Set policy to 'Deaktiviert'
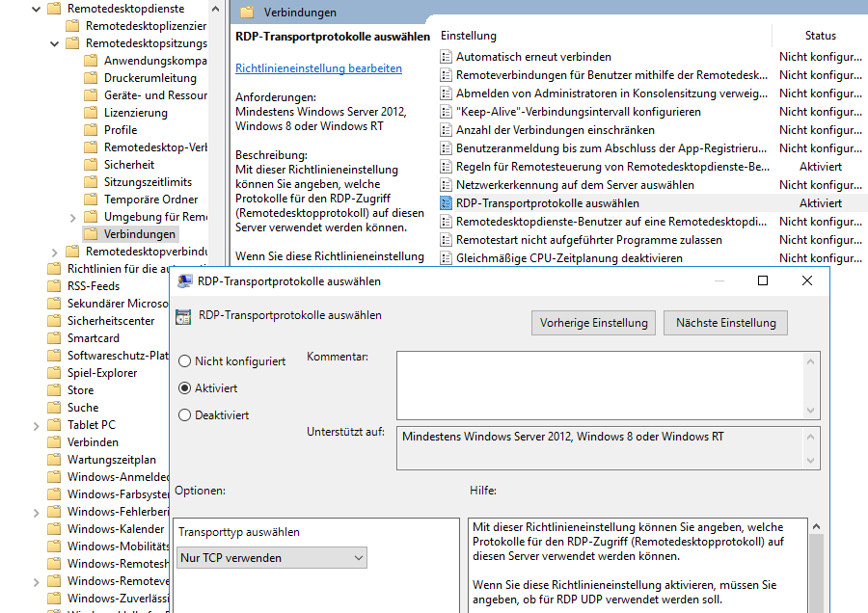868x613 pixels. point(185,415)
